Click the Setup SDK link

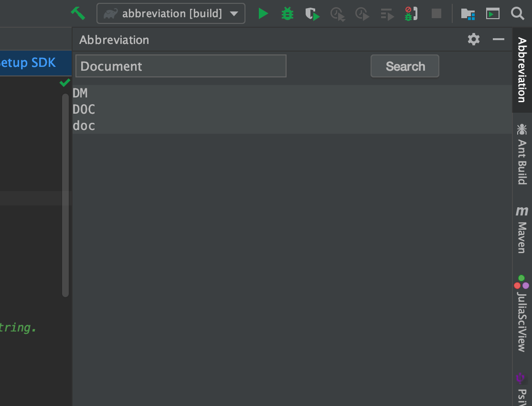point(26,63)
